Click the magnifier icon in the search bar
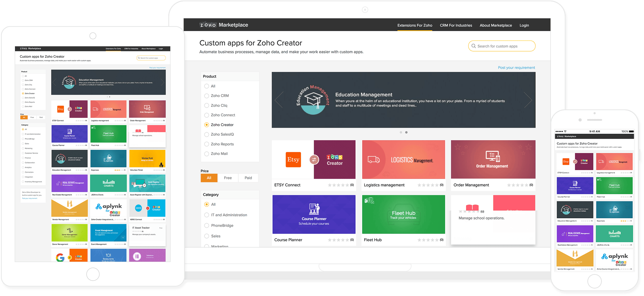The height and width of the screenshot is (296, 644). tap(473, 46)
